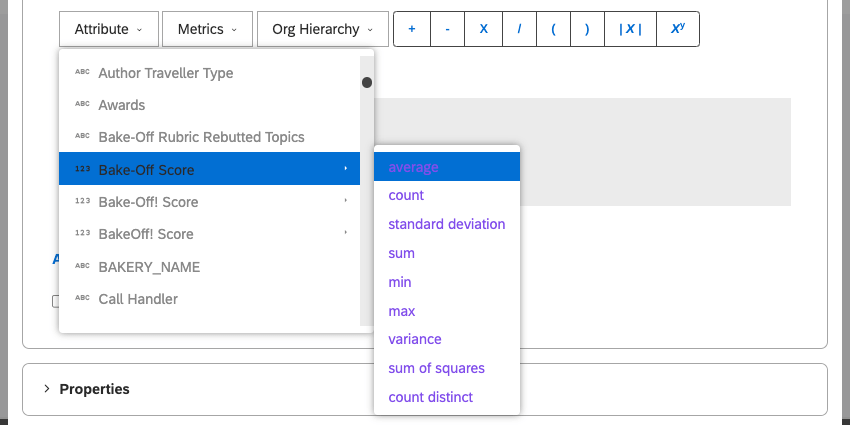Image resolution: width=850 pixels, height=425 pixels.
Task: Insert a closing parenthesis
Action: [x=587, y=29]
